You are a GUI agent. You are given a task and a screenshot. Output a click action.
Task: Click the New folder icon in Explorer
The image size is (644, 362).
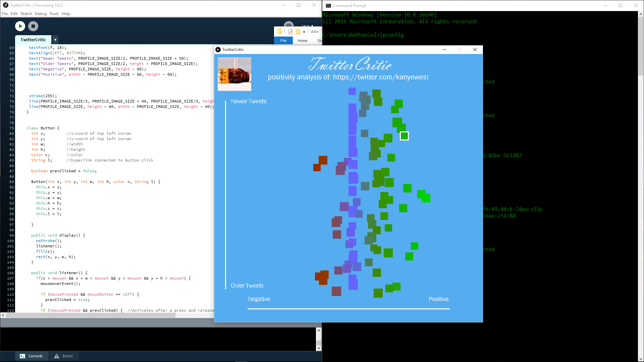click(298, 32)
